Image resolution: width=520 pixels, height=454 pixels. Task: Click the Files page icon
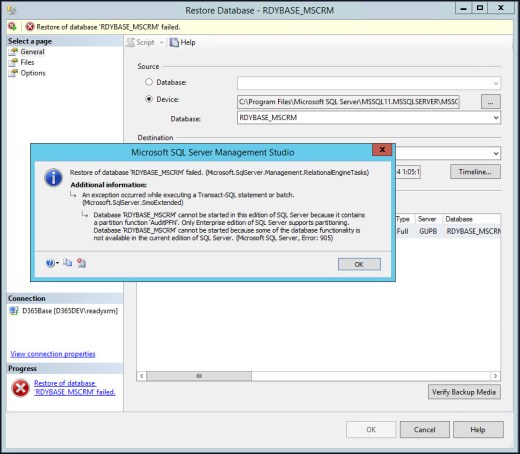13,62
